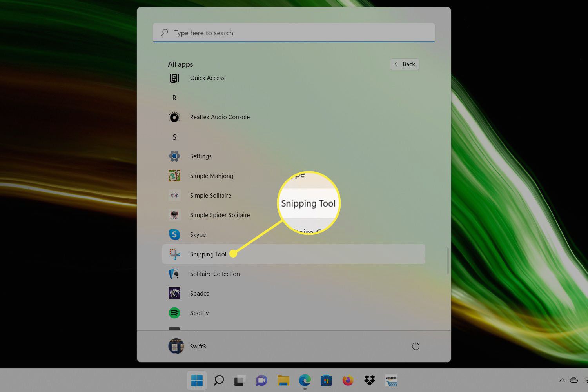Open Amazon app from taskbar
Viewport: 588px width, 392px height.
tap(391, 380)
